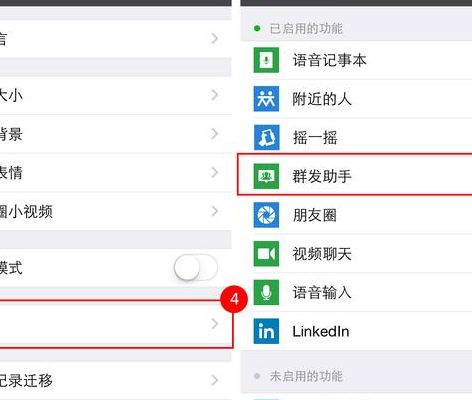Tap the 视频聊天 video camera icon

click(x=266, y=254)
